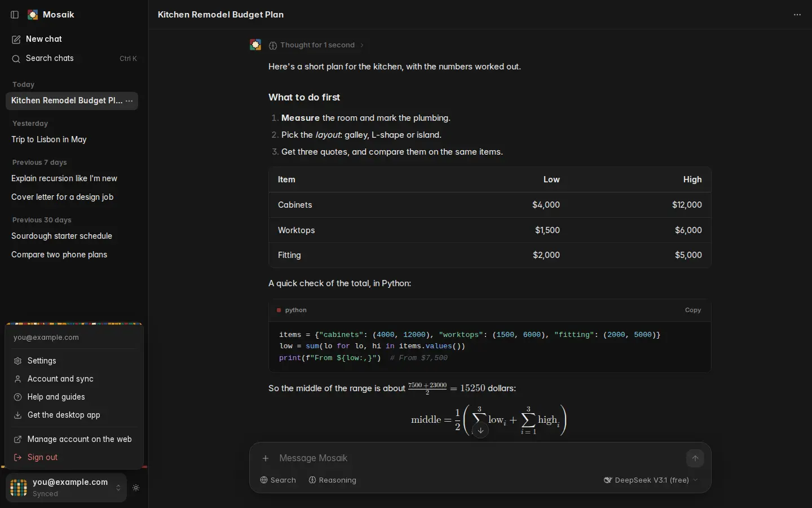Screen dimensions: 812x508
Task: Click the Fitting row label
Action: coord(289,255)
